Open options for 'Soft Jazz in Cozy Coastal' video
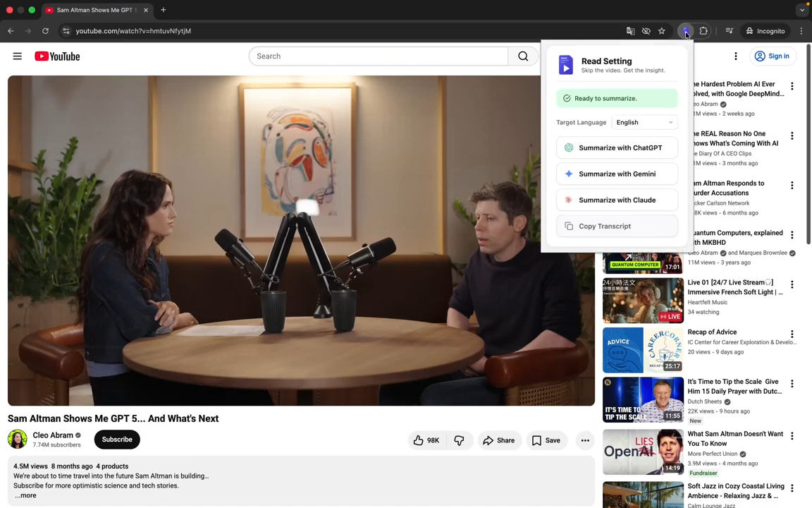Image resolution: width=812 pixels, height=508 pixels. 792,489
